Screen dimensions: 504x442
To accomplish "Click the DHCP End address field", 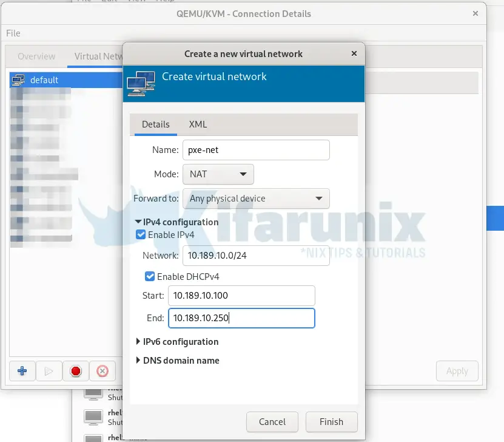I will (241, 318).
